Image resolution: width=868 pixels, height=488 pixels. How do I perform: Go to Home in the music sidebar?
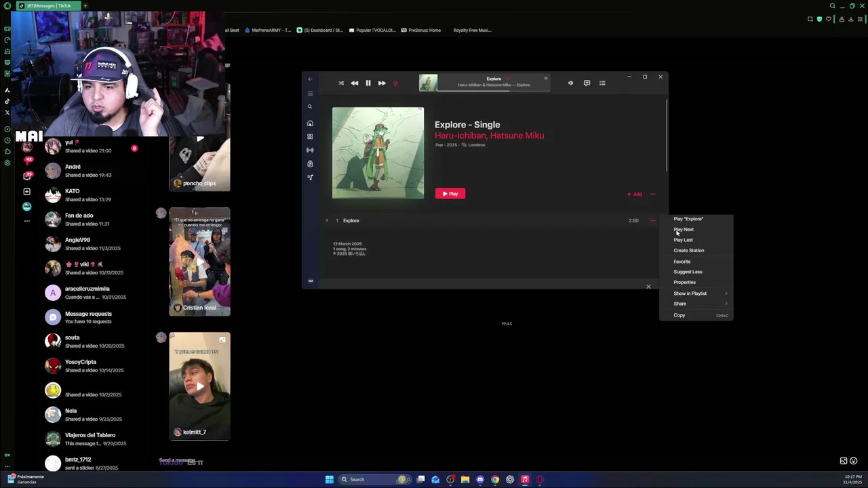coord(310,123)
